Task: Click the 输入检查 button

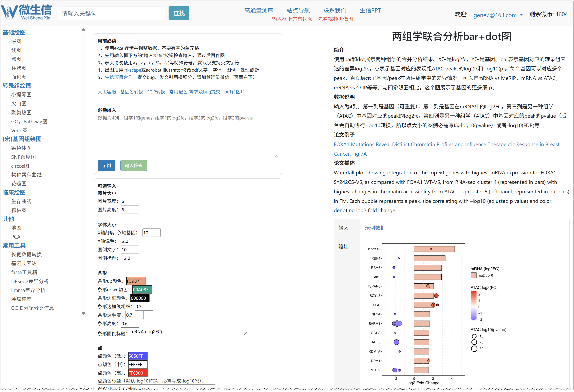Action: point(133,165)
